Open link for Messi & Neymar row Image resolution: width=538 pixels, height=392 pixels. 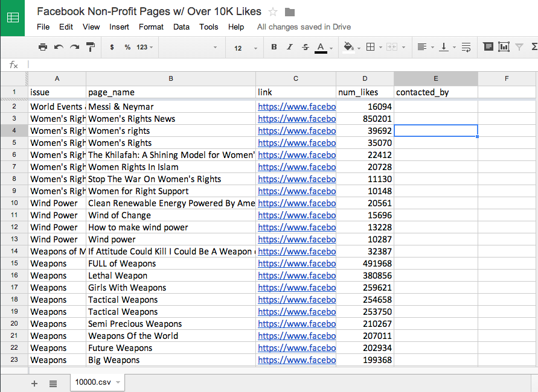tap(297, 107)
